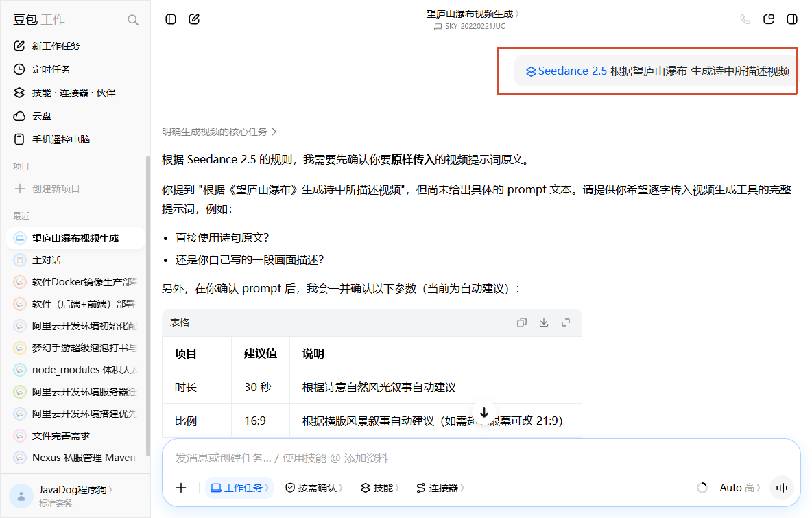Open Auto 高 model selector

[740, 488]
